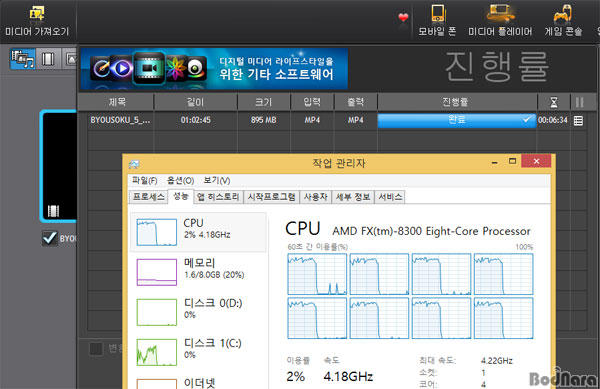The height and width of the screenshot is (389, 600).
Task: Click the AMD FX(tm)-8300 processor name
Action: [431, 231]
